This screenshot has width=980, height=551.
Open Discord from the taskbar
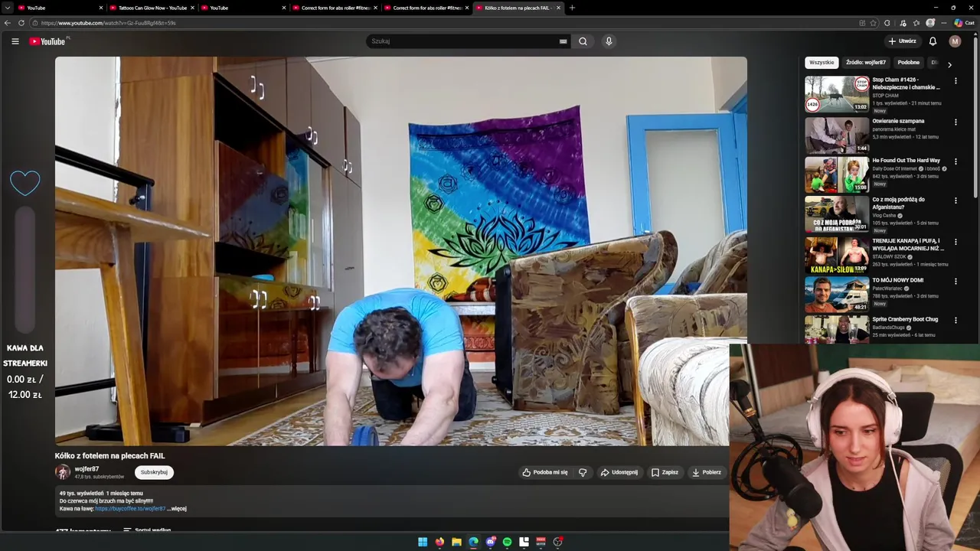[x=490, y=542]
